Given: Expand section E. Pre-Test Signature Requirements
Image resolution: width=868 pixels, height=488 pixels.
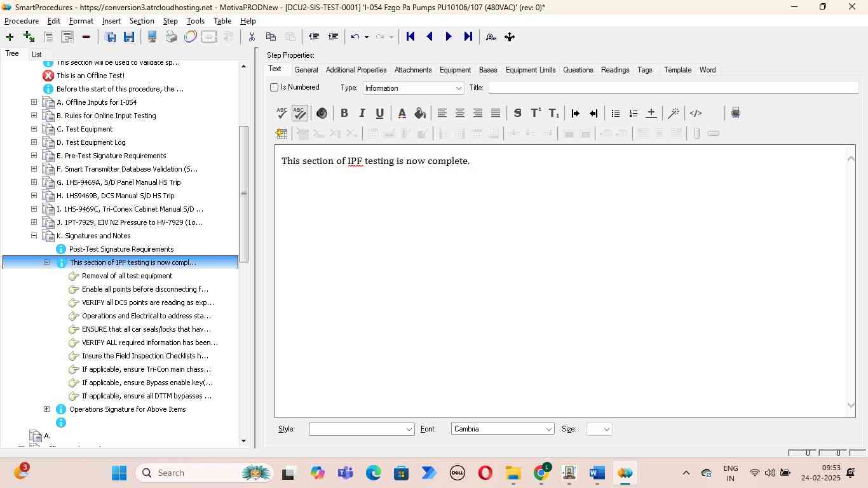Looking at the screenshot, I should click(34, 155).
